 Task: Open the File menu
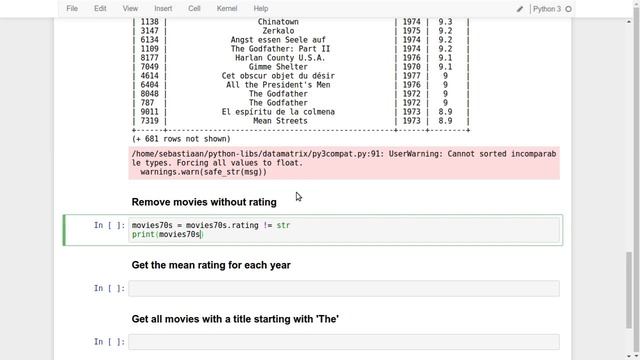point(72,9)
